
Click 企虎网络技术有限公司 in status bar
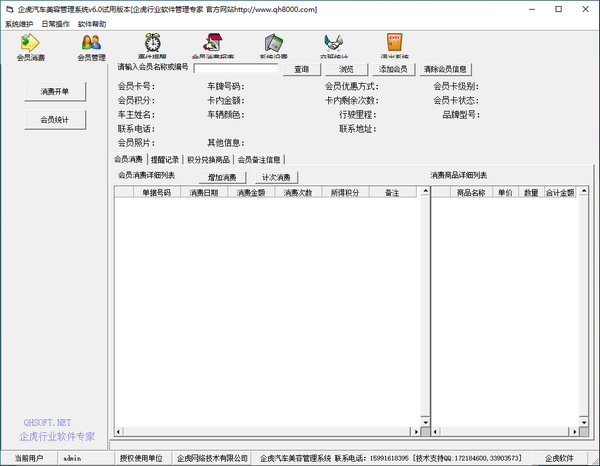[x=212, y=458]
